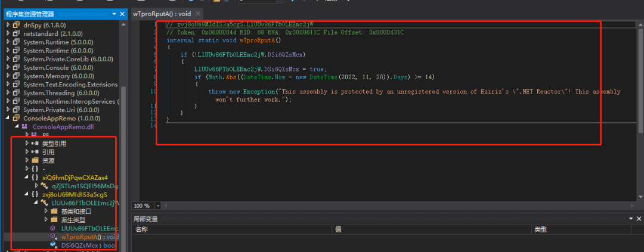This screenshot has height=252, width=644.
Task: Click the ConsoleAppRemo.dll module icon
Action: click(x=24, y=127)
